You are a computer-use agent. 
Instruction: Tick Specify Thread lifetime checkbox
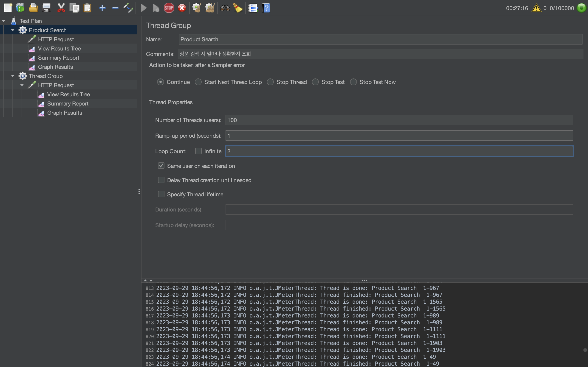(161, 194)
